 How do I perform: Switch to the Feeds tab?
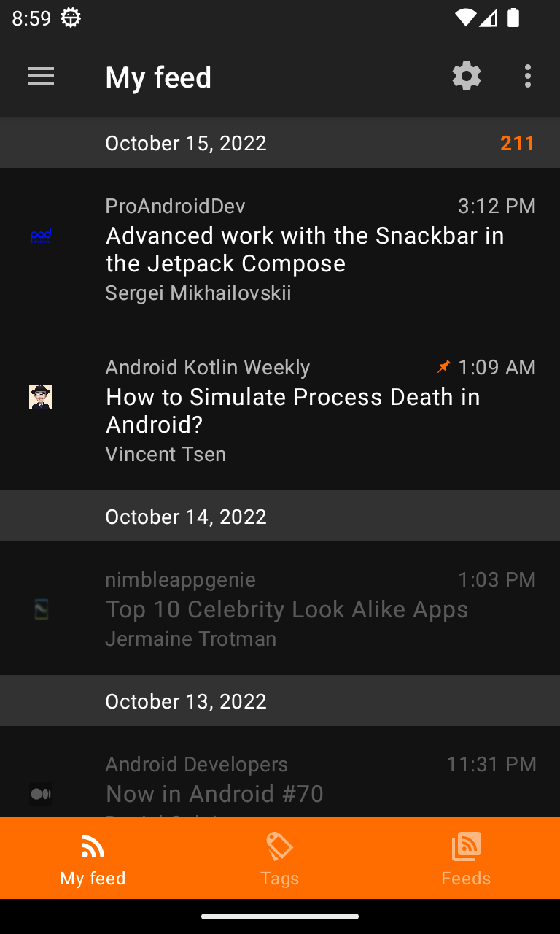pos(466,858)
